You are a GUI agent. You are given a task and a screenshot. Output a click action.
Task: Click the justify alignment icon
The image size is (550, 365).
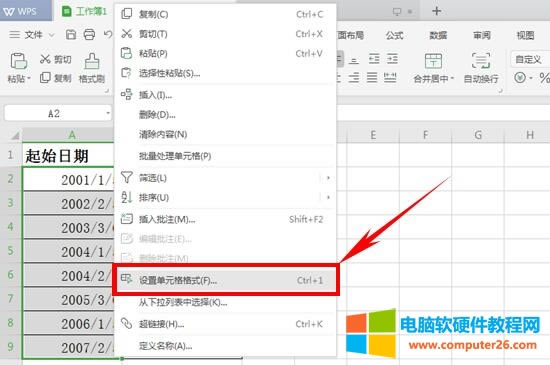[372, 77]
